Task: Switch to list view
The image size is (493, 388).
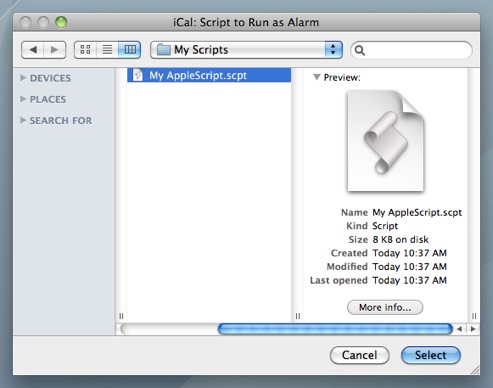Action: pyautogui.click(x=107, y=50)
